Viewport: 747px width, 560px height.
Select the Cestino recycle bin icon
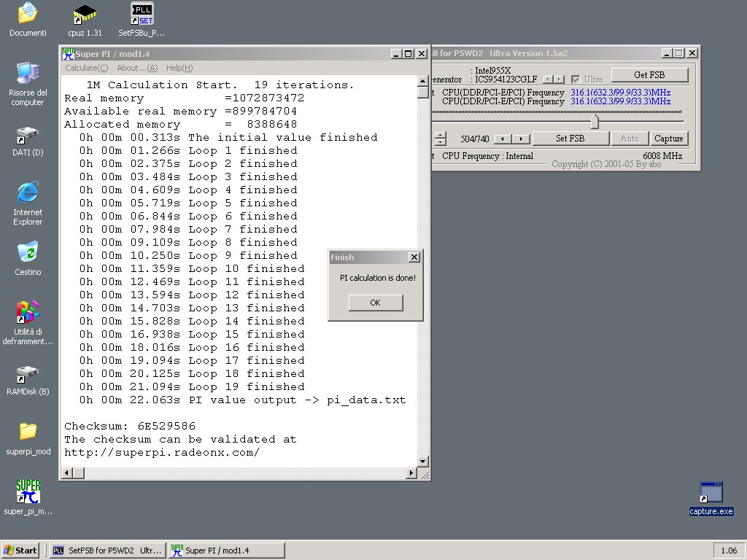28,252
